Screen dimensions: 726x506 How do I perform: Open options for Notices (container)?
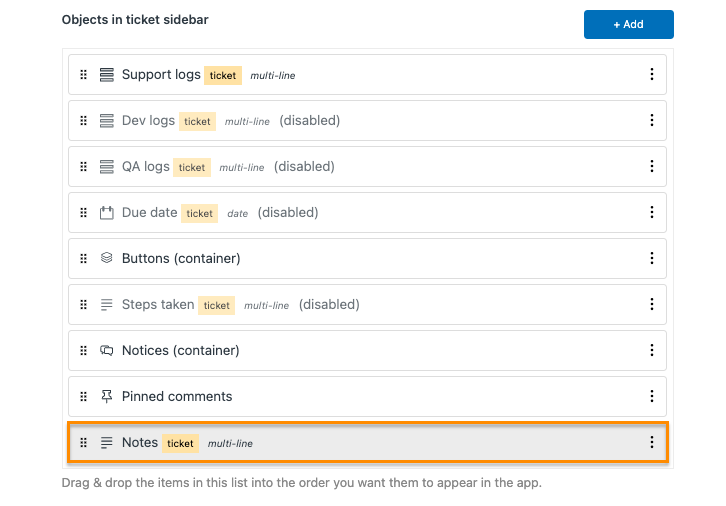(x=651, y=350)
